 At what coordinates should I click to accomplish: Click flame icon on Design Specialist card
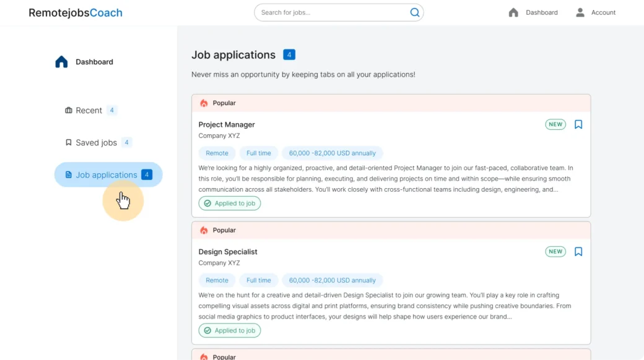tap(204, 230)
